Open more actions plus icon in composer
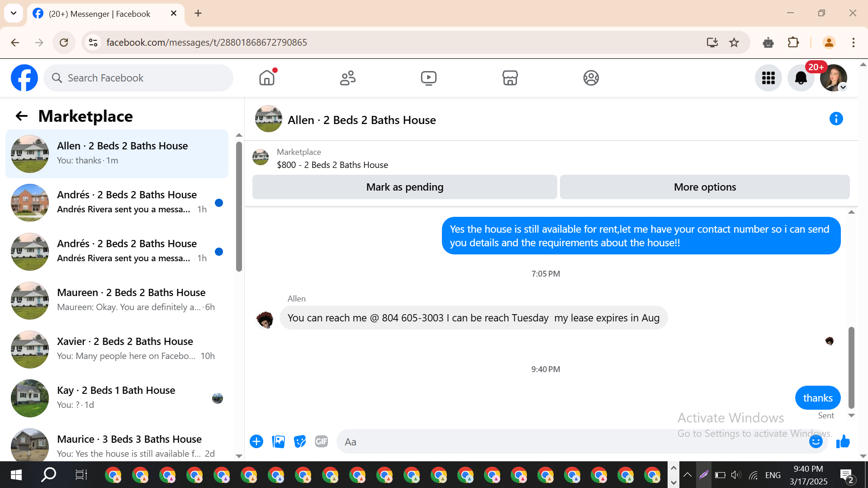Screen dimensions: 868x488 (x=256, y=441)
